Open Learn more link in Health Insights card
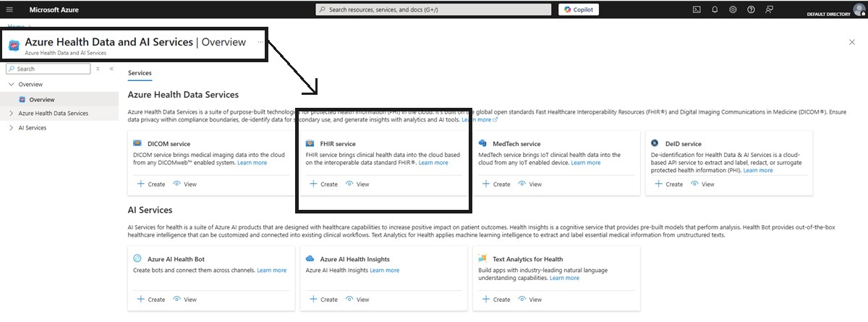This screenshot has width=868, height=322. (x=384, y=271)
